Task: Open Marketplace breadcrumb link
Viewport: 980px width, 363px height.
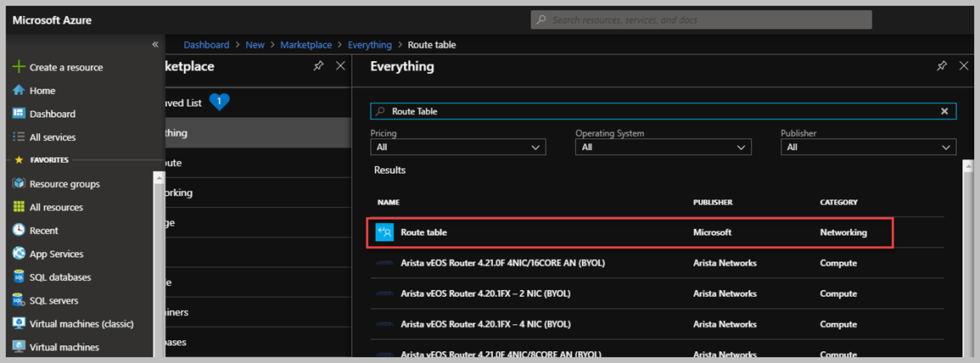Action: [306, 45]
